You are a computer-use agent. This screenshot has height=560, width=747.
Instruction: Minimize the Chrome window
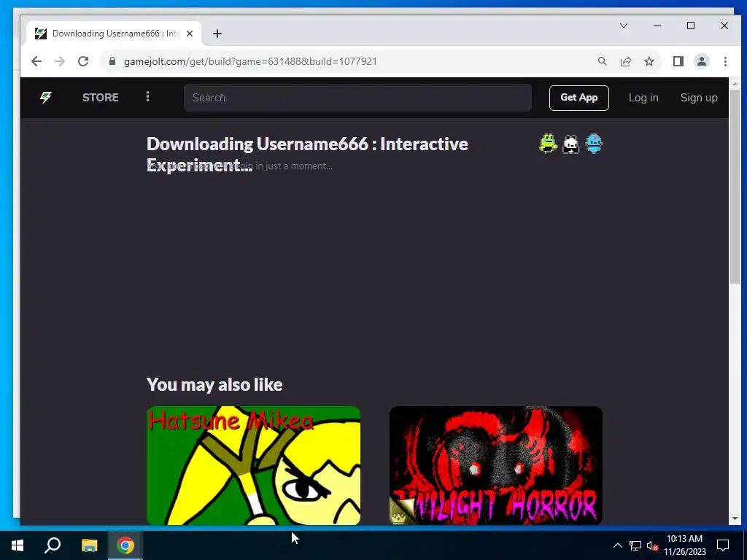657,26
